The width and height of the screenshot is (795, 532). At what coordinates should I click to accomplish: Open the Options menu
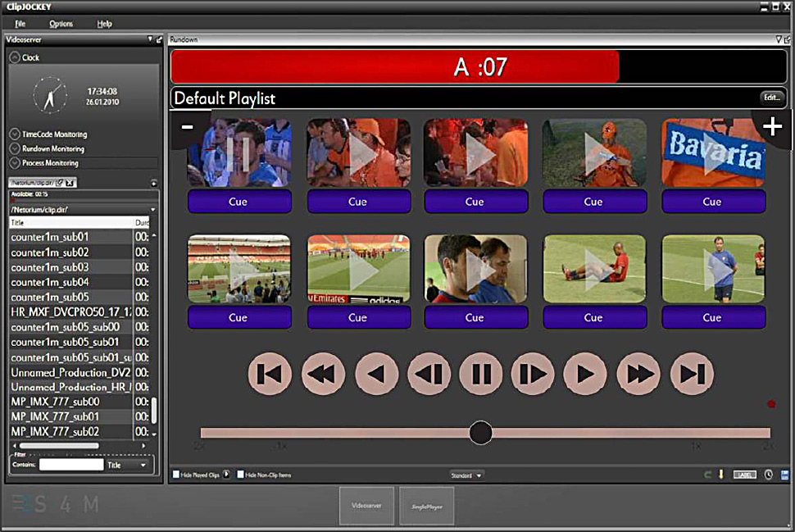61,24
